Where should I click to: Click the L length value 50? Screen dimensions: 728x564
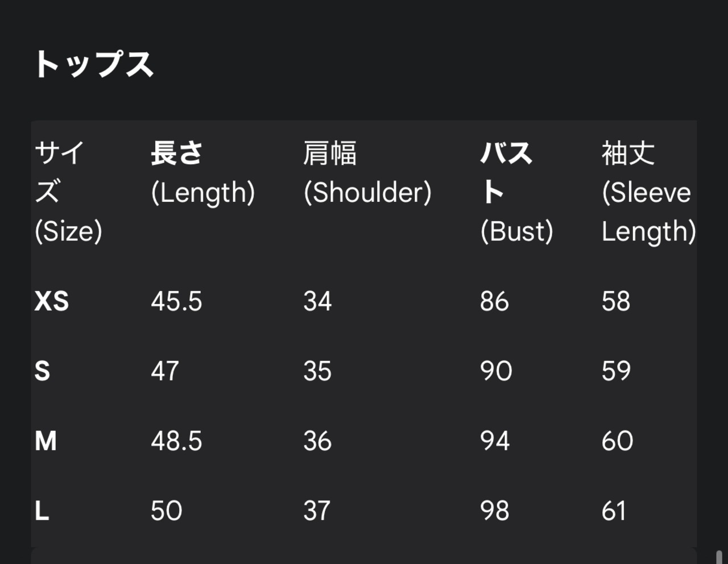pos(166,511)
